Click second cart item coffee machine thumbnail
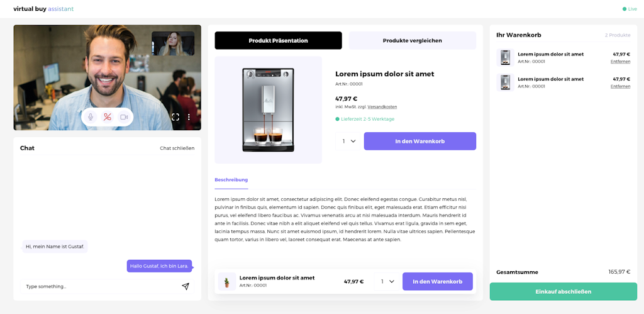Screen dimensions: 644x314 click(505, 82)
